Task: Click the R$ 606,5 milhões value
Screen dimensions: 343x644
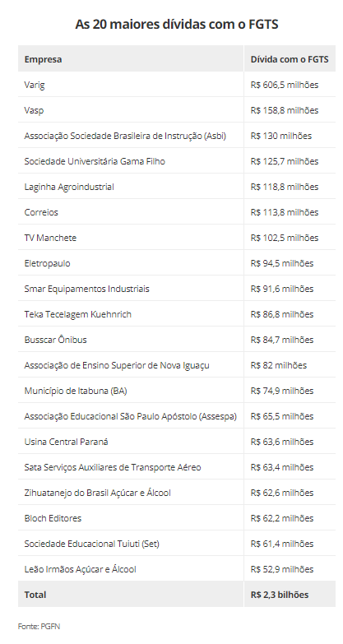Action: (x=285, y=85)
